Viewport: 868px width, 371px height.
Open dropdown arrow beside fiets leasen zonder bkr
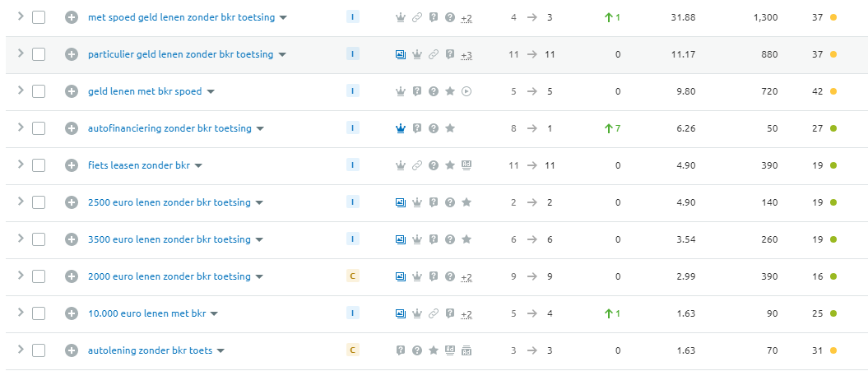pyautogui.click(x=199, y=166)
